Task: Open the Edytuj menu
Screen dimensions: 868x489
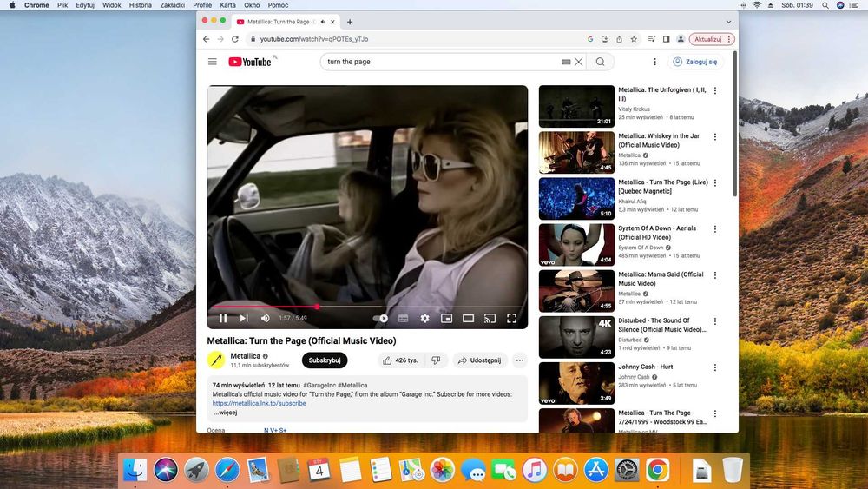Action: (85, 5)
